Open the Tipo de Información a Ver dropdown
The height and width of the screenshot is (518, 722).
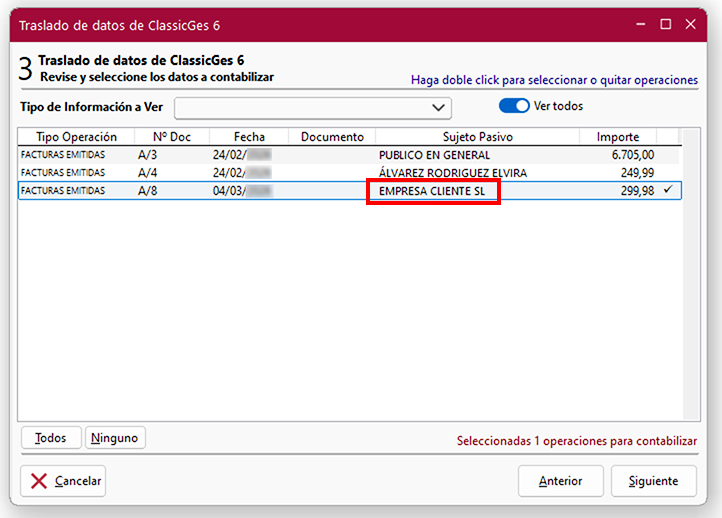(436, 107)
